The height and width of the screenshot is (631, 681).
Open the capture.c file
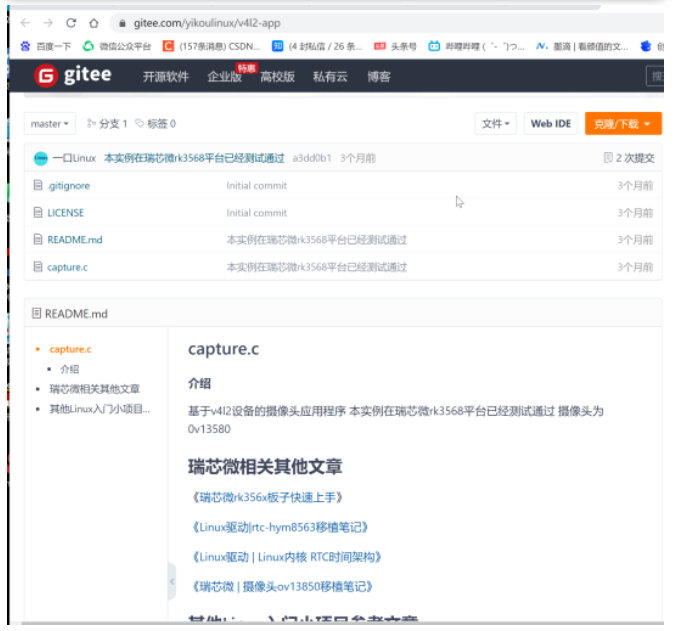click(x=67, y=267)
